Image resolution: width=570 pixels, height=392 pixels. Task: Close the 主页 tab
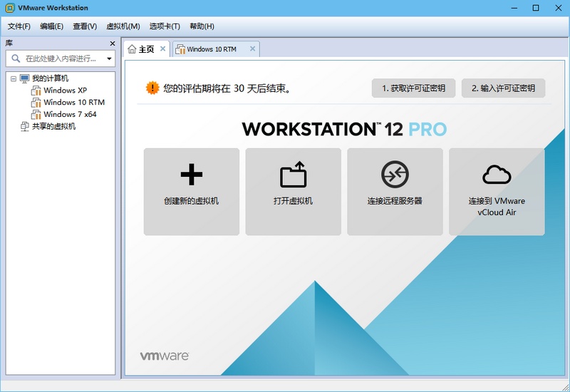click(163, 48)
